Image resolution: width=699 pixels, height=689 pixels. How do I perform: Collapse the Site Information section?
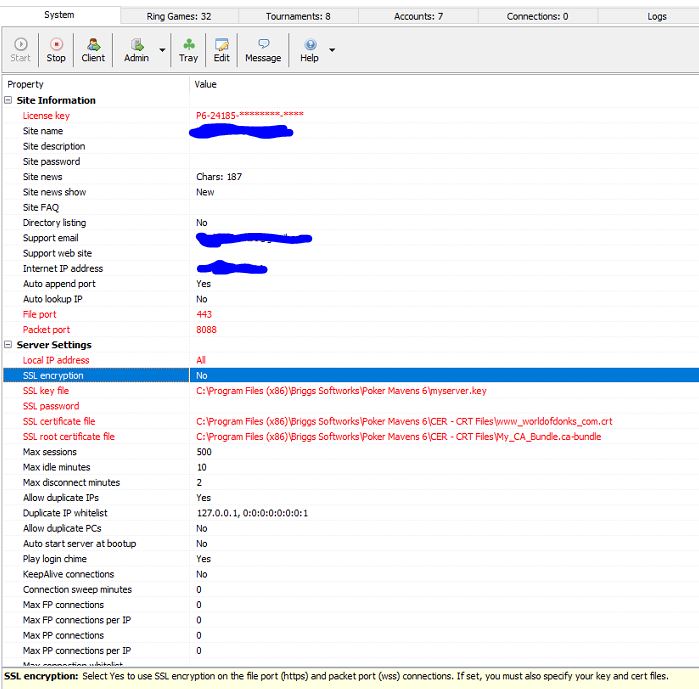click(9, 101)
